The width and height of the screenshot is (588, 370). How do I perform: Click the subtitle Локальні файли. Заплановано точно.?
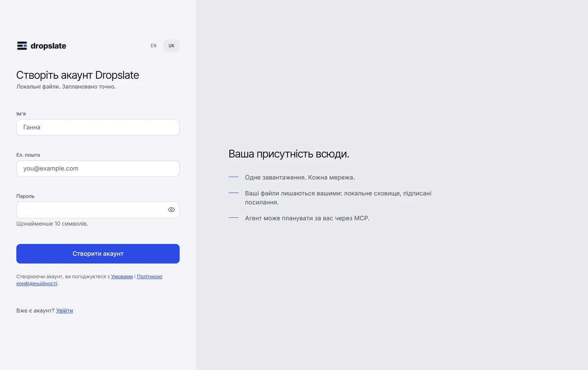[66, 86]
